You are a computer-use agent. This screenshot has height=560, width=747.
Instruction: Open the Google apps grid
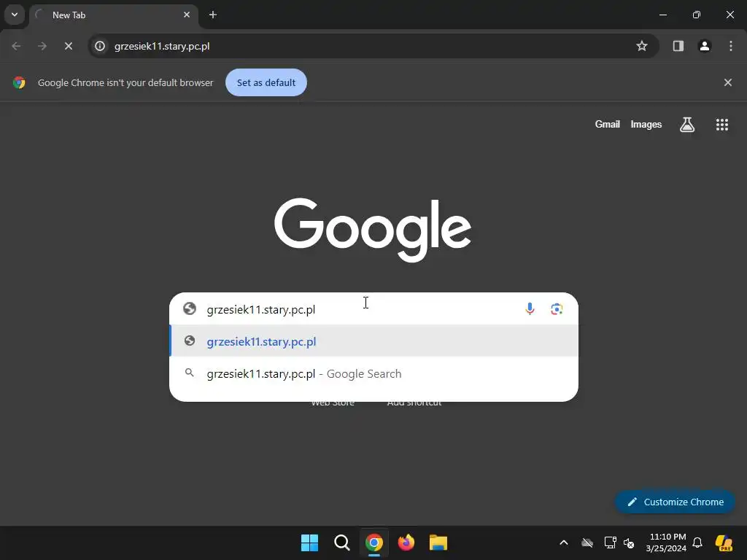click(722, 125)
